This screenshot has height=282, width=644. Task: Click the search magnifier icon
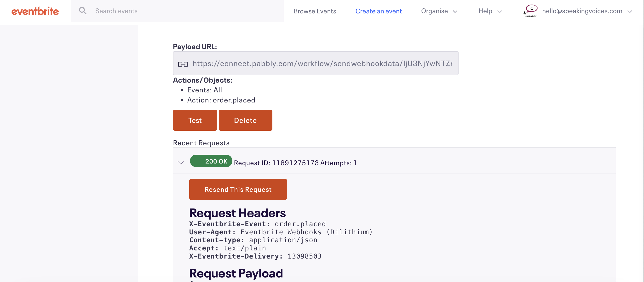pyautogui.click(x=83, y=11)
